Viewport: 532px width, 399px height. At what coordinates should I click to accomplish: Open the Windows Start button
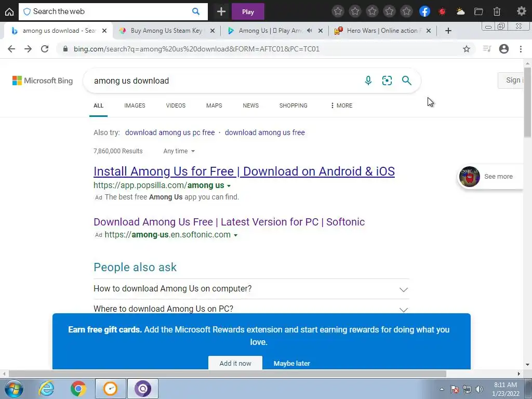[x=14, y=389]
